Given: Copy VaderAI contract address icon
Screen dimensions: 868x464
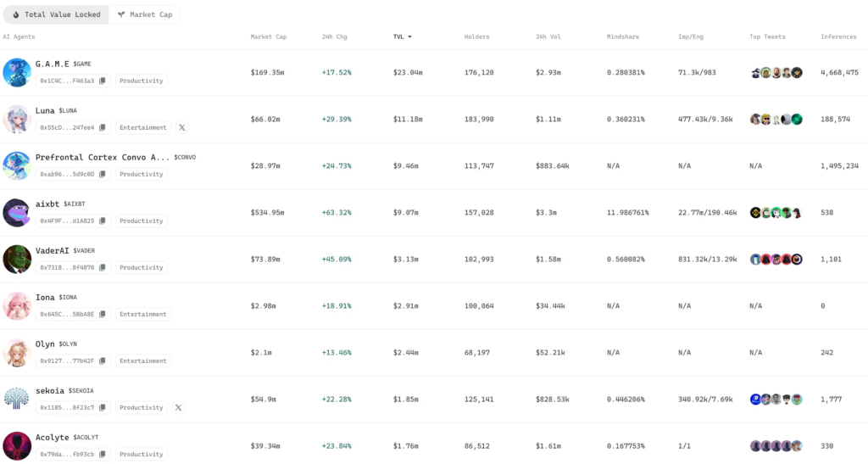Looking at the screenshot, I should [103, 267].
